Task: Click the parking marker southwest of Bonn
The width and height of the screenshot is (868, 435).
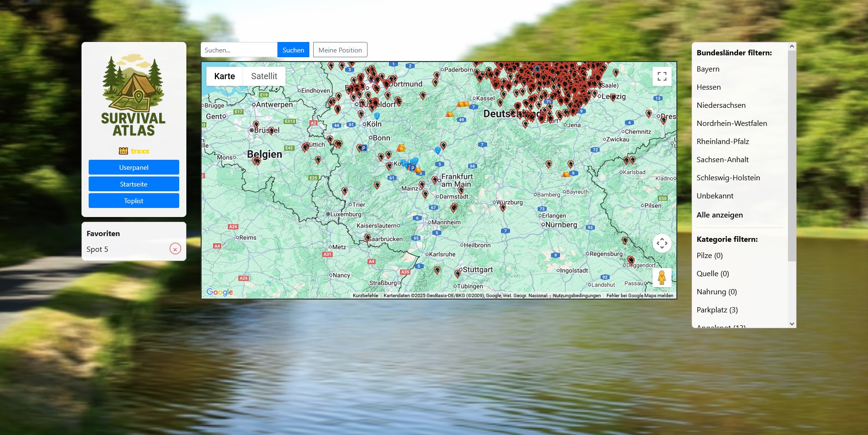Action: pyautogui.click(x=364, y=148)
